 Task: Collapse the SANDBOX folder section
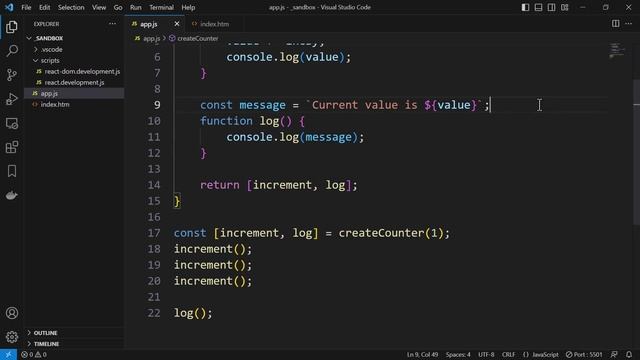click(x=74, y=38)
